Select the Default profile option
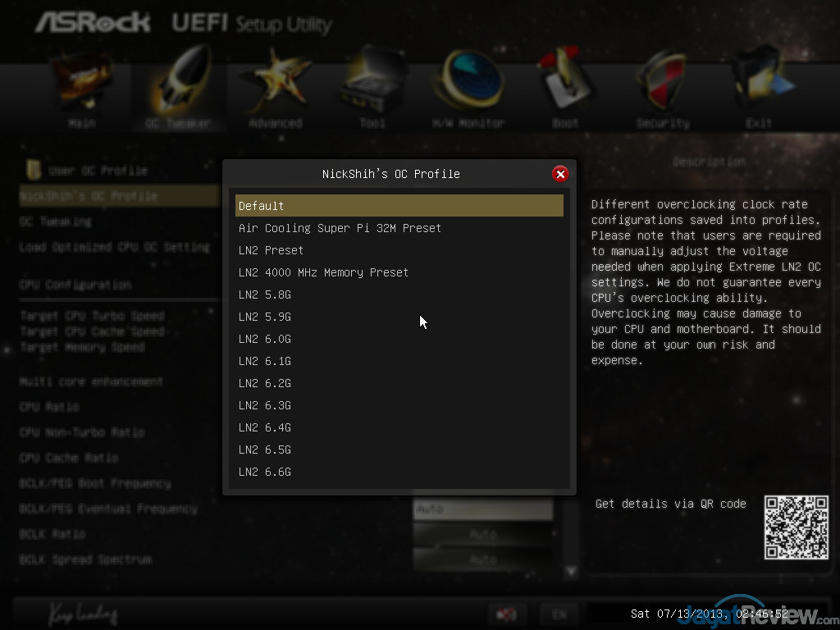 pos(399,206)
